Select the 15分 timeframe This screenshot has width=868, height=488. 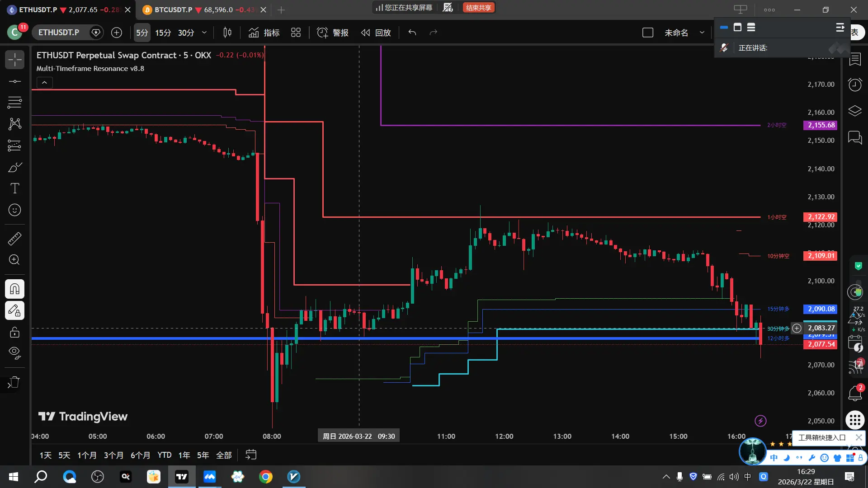tap(163, 33)
